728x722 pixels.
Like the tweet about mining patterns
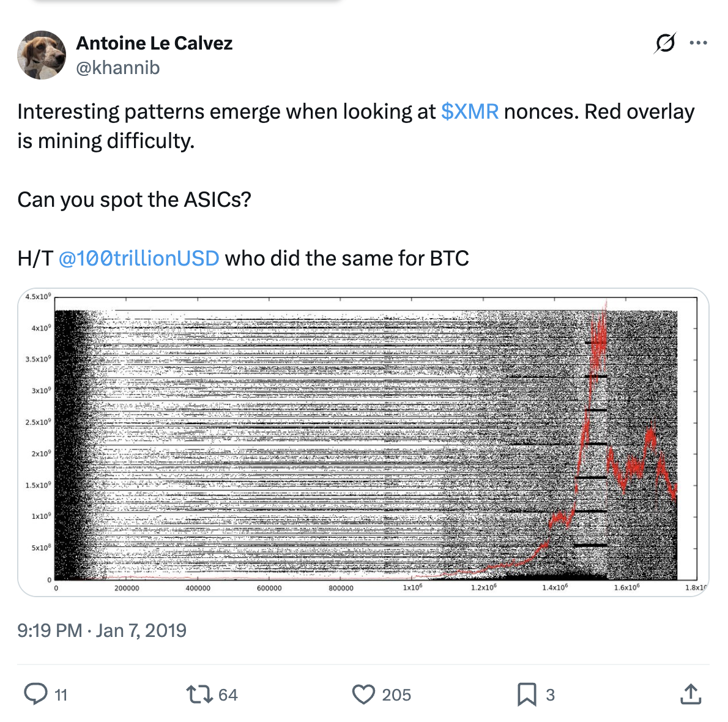[x=365, y=694]
